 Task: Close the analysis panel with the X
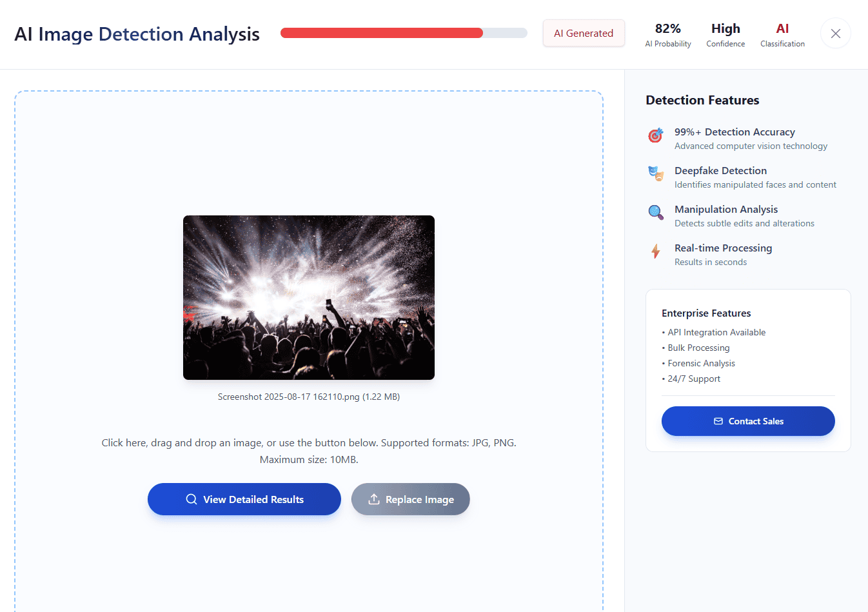point(836,34)
